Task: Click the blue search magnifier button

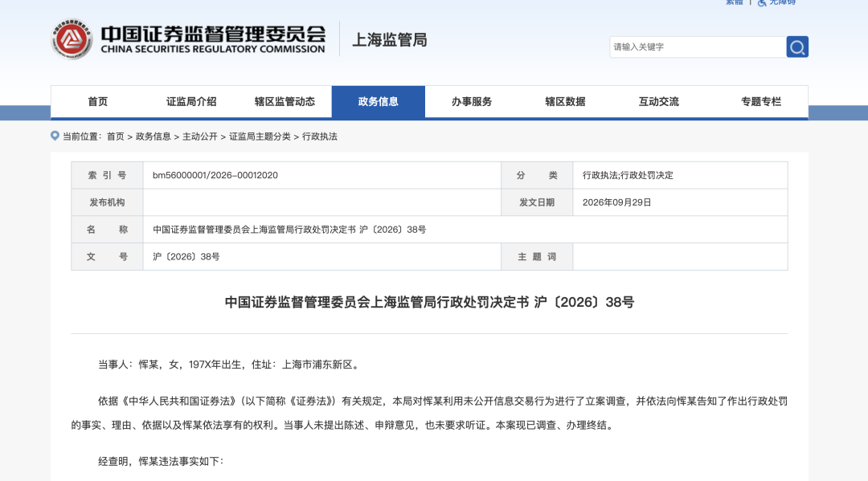Action: click(797, 47)
